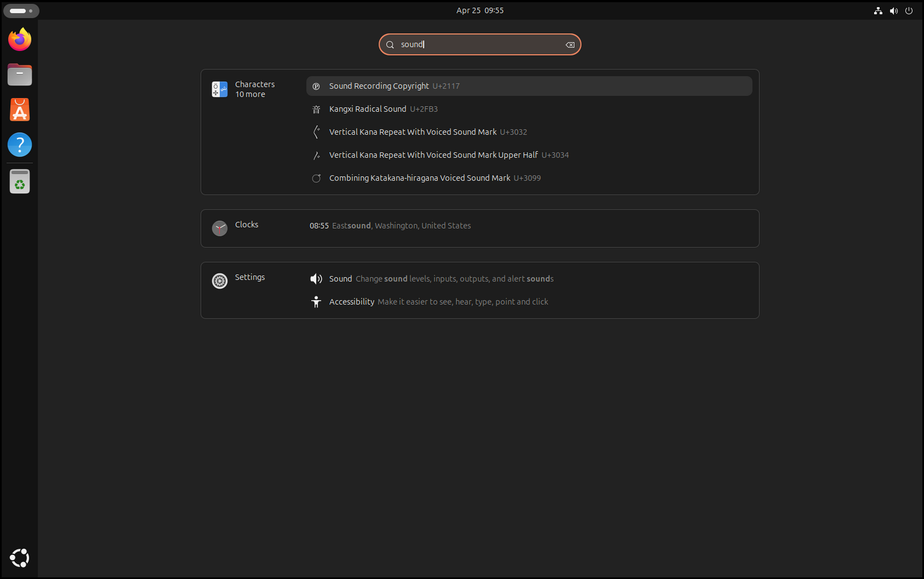Launch App Center from the dock
The width and height of the screenshot is (924, 579).
tap(19, 109)
